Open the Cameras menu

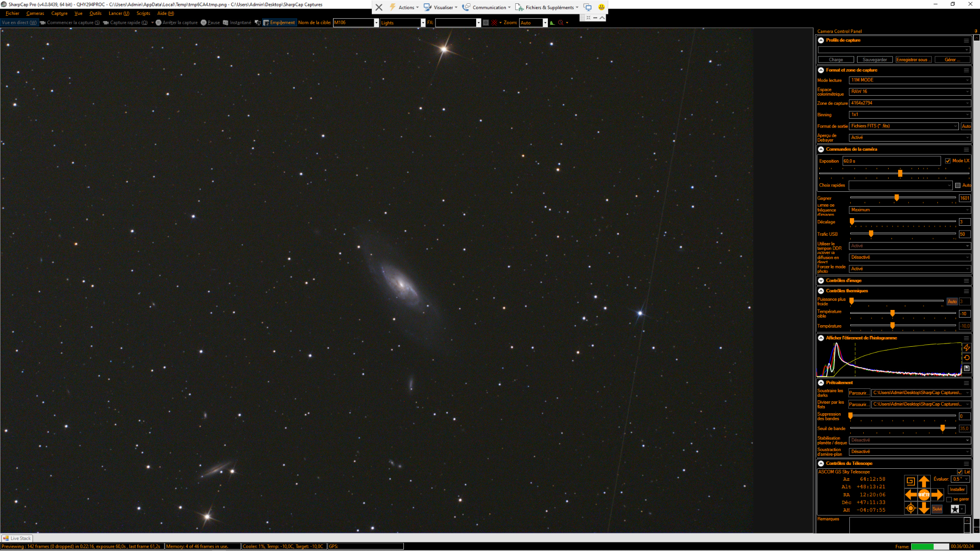35,13
